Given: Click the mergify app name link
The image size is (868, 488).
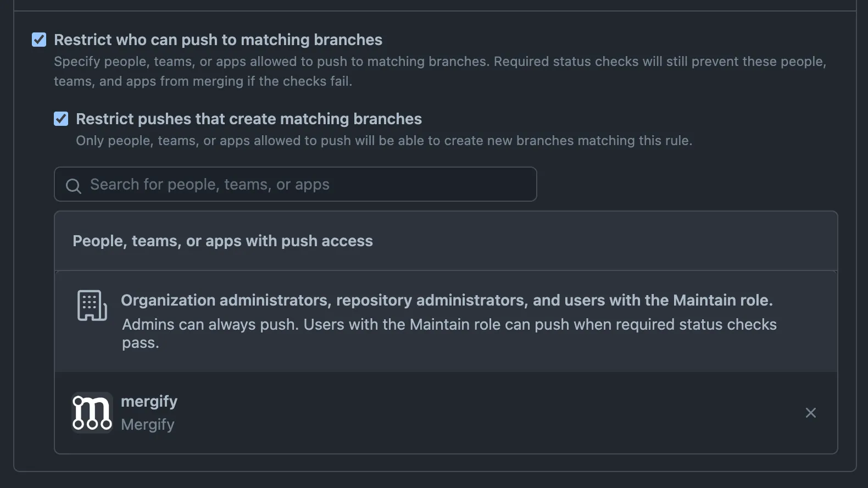Looking at the screenshot, I should [x=149, y=401].
